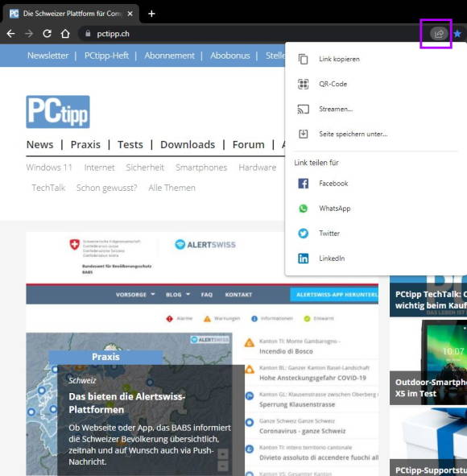Share link to WhatsApp
Screen dimensions: 467x476
click(376, 209)
